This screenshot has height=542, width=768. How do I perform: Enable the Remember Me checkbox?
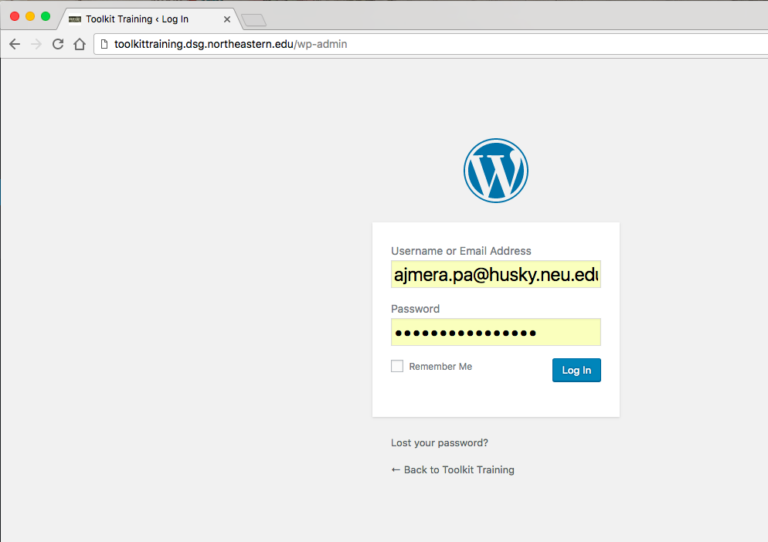(x=397, y=366)
